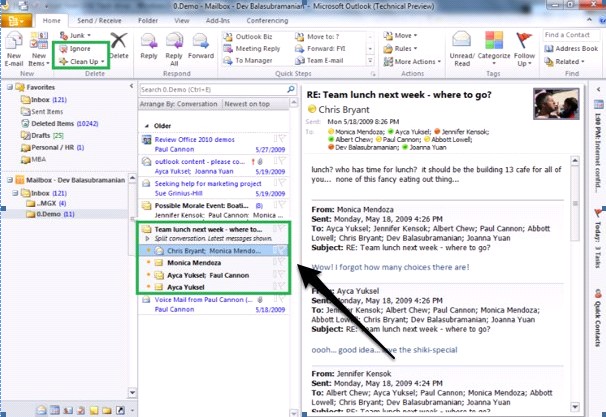Select the MBA folder

pos(34,160)
